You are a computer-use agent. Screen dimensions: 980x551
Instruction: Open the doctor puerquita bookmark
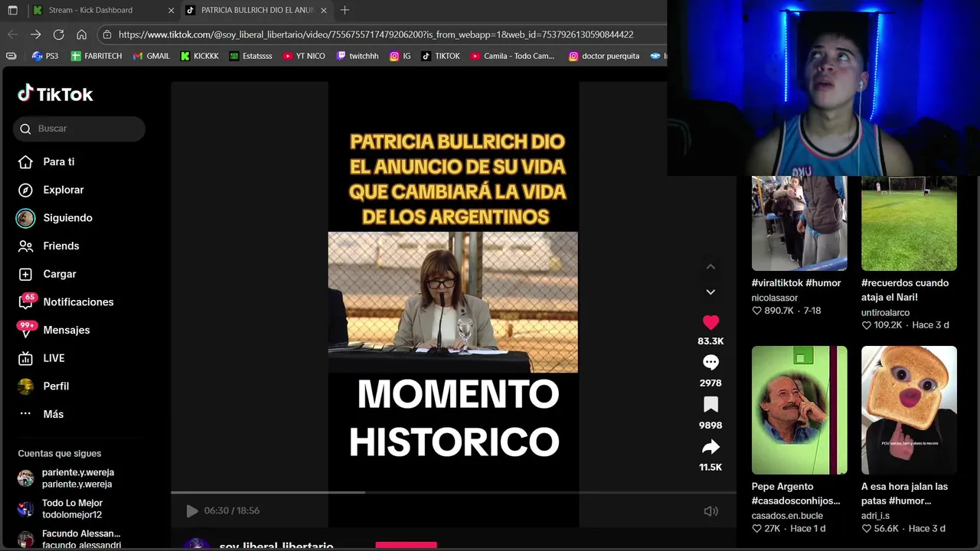click(603, 56)
